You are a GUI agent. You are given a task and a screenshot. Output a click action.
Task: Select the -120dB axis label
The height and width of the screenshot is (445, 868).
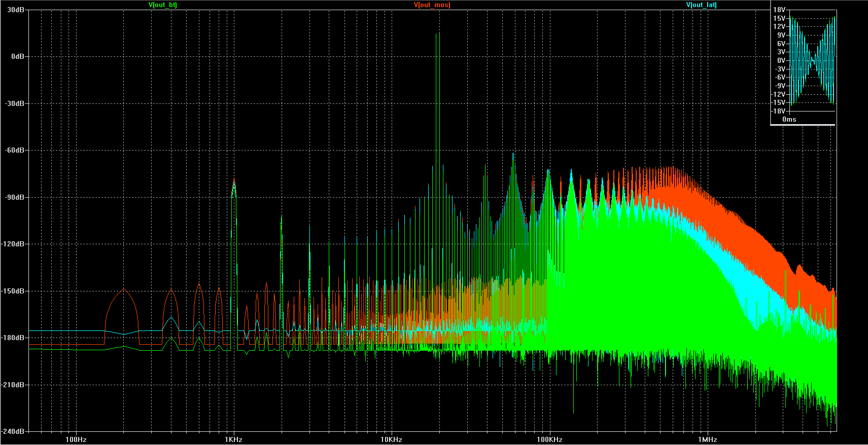pos(13,244)
